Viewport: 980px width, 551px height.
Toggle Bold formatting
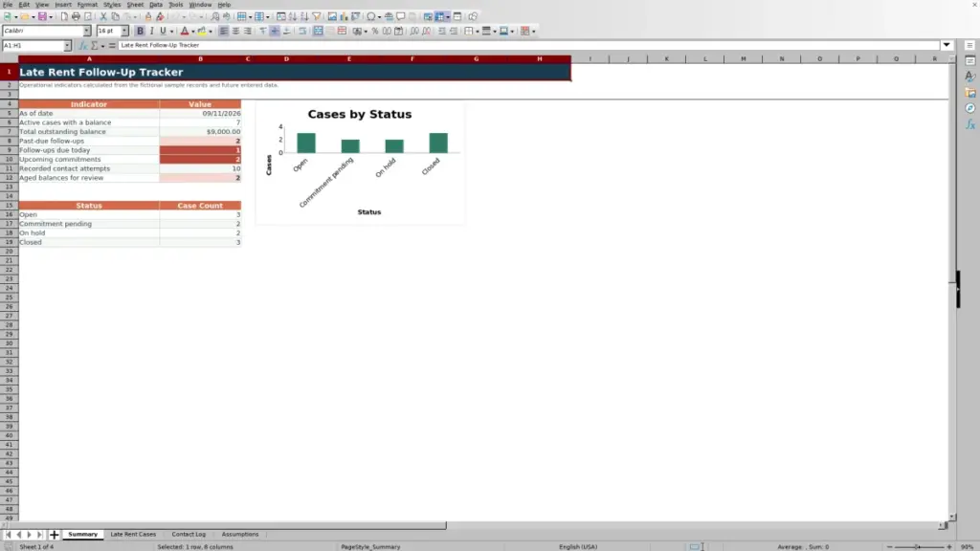pos(140,31)
